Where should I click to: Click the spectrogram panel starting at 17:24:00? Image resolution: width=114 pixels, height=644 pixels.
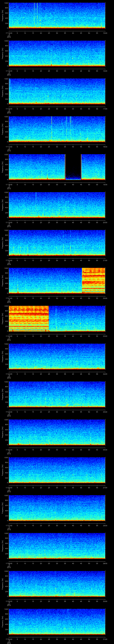57,394
